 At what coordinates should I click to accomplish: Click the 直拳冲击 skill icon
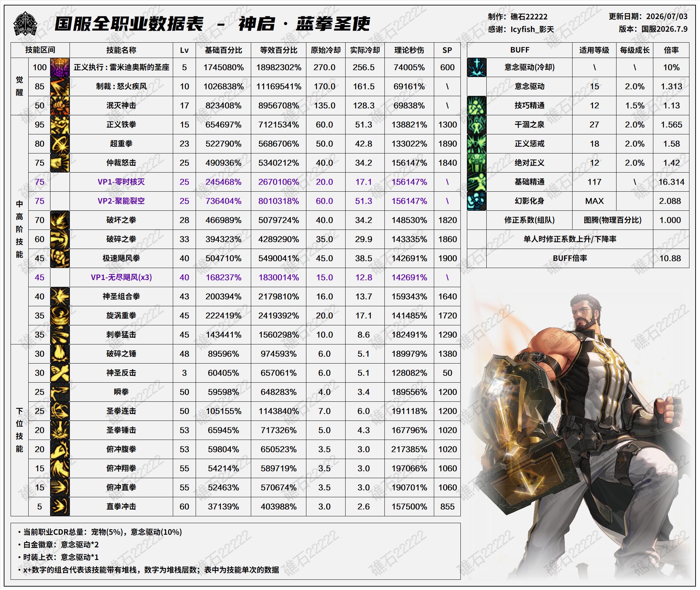(x=60, y=506)
